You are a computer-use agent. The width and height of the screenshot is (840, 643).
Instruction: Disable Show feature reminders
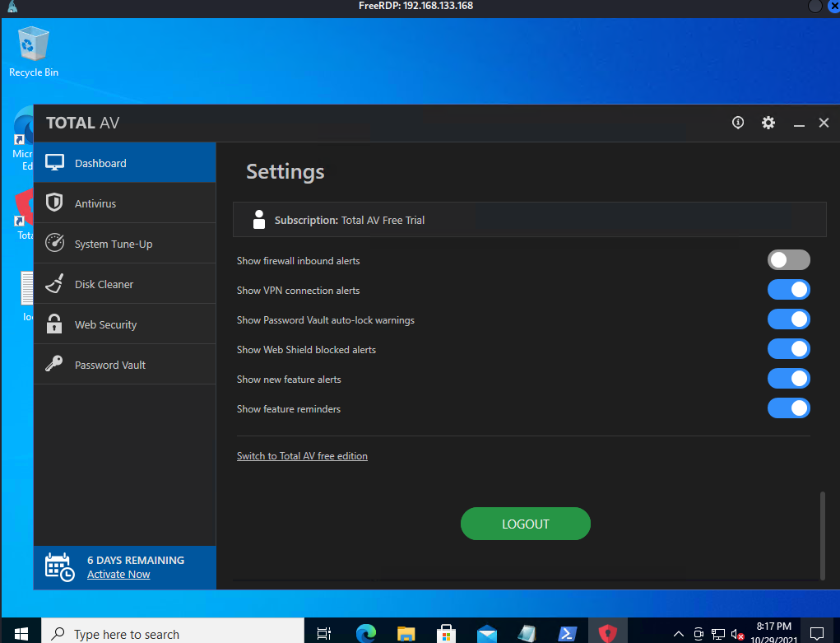tap(788, 408)
